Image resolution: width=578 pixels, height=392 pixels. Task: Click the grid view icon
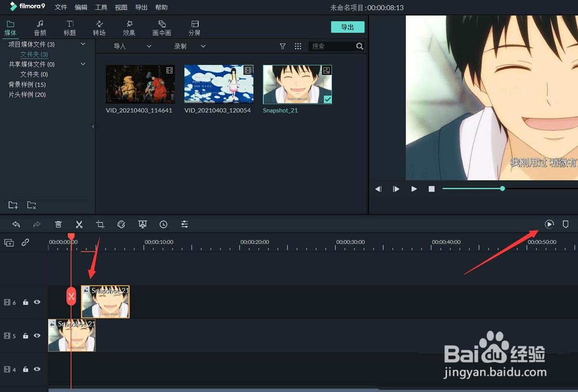(298, 46)
